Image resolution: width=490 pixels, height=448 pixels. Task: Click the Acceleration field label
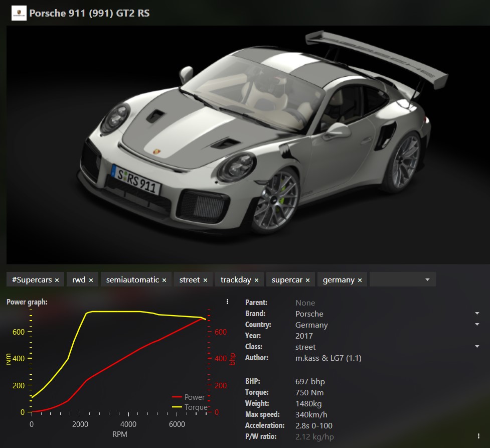(265, 425)
